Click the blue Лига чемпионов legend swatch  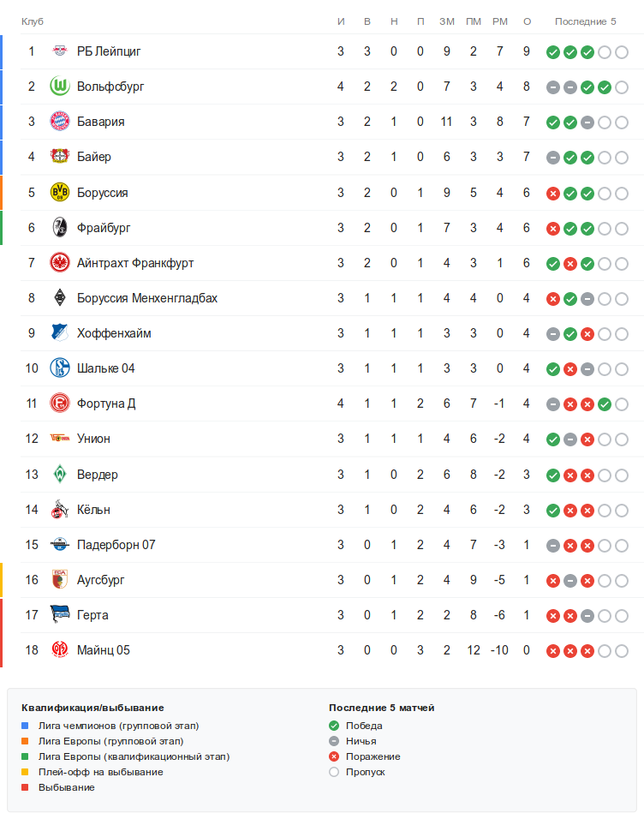pos(27,726)
